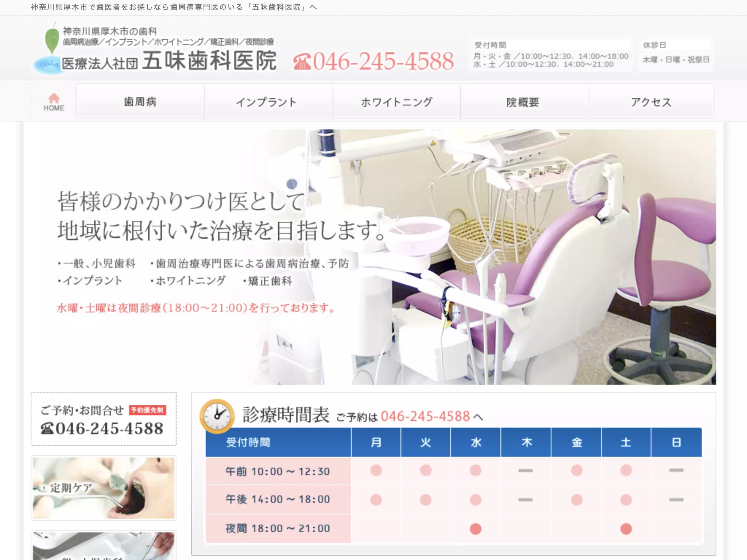Viewport: 747px width, 560px height.
Task: Click the 午前 10:00 ～ 12:30 row label
Action: (x=278, y=471)
